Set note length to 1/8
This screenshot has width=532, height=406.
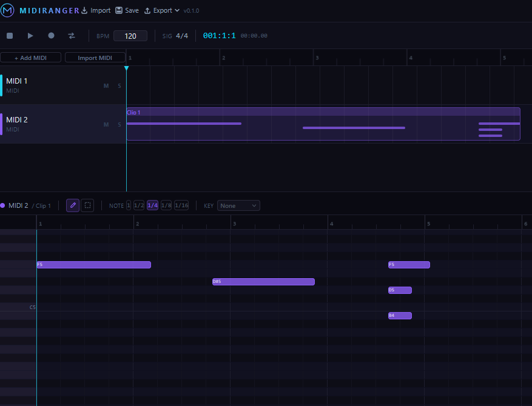point(166,205)
